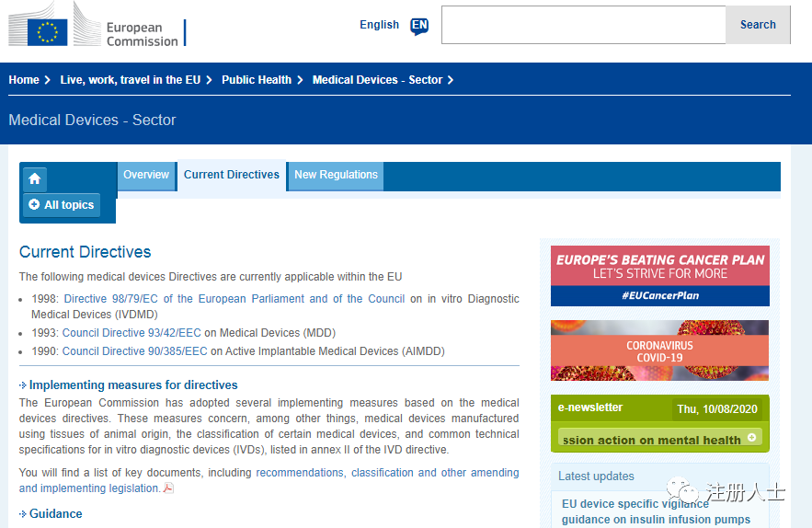The image size is (812, 528).
Task: Click the EN language icon
Action: pyautogui.click(x=419, y=26)
